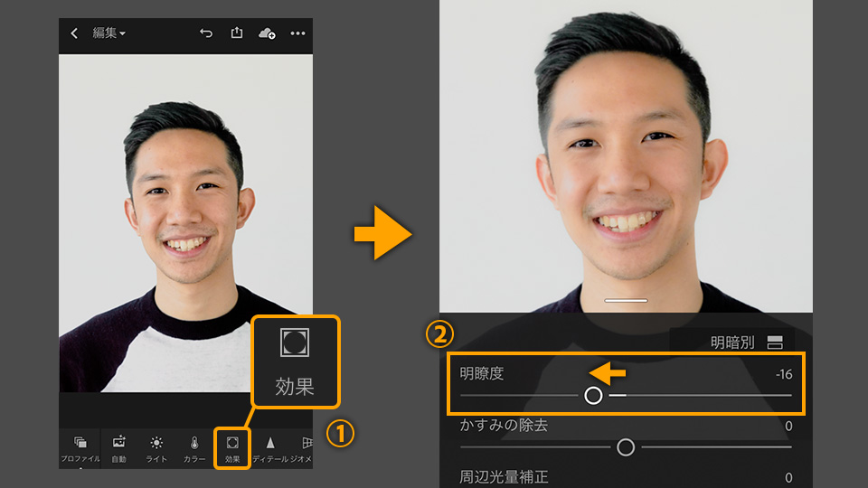
Task: Open the ジオメトリ geometry tool
Action: tap(302, 449)
